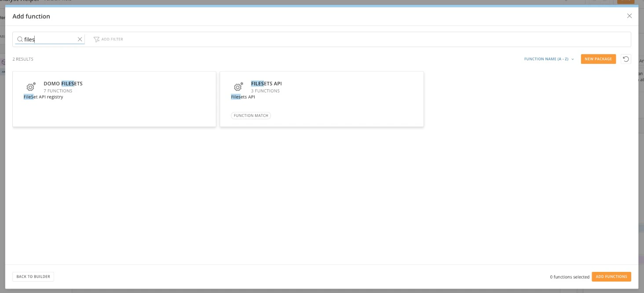Image resolution: width=644 pixels, height=293 pixels.
Task: Open the Function Name (A - Z) sort dropdown
Action: [549, 59]
